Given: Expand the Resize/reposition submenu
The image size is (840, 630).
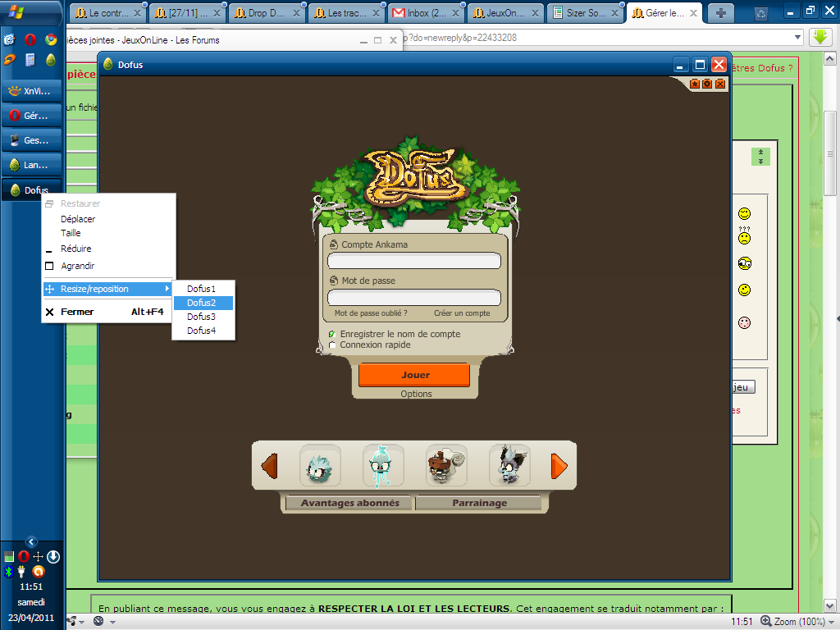Looking at the screenshot, I should click(x=107, y=289).
